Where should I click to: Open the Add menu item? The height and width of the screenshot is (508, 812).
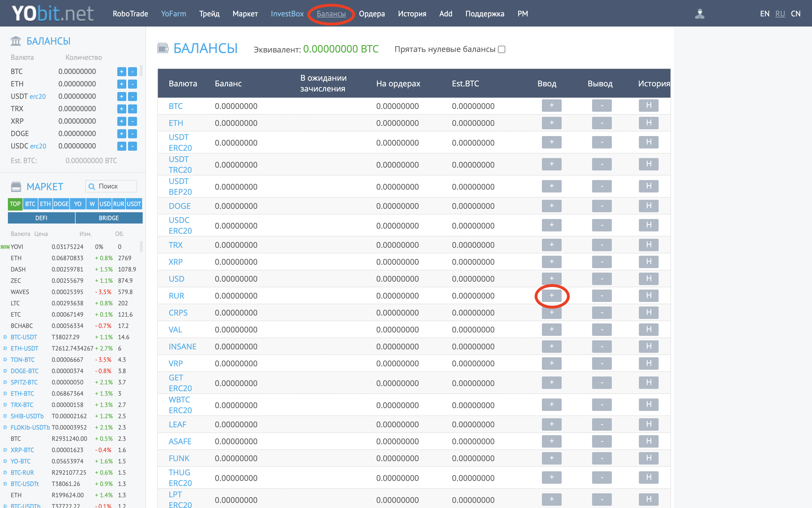[445, 14]
